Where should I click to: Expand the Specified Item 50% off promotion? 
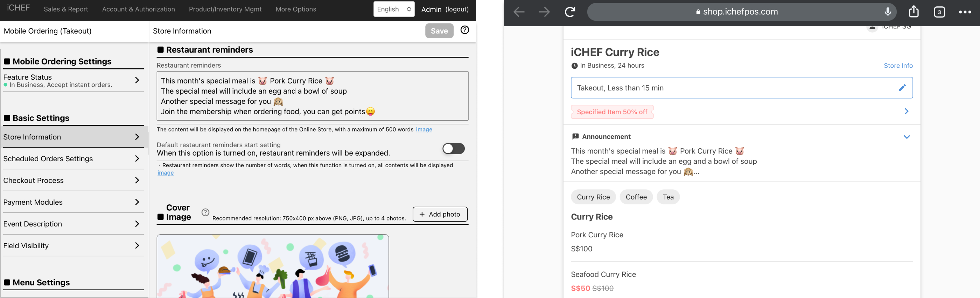click(x=906, y=111)
